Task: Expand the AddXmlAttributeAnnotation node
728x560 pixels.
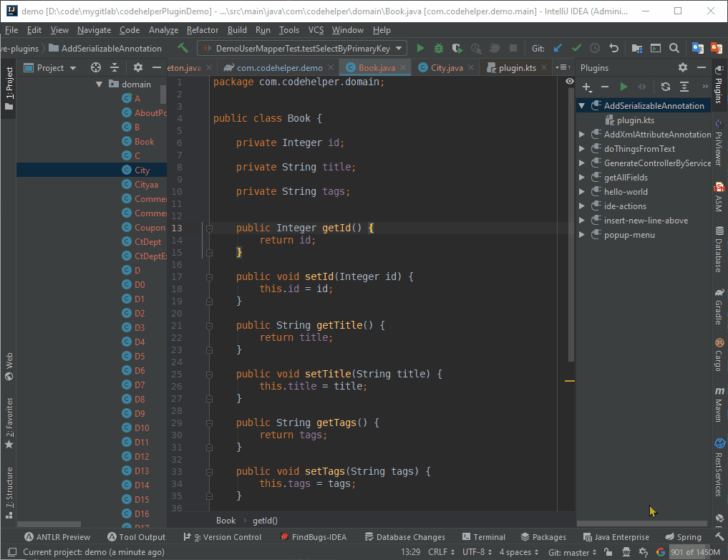Action: 581,135
